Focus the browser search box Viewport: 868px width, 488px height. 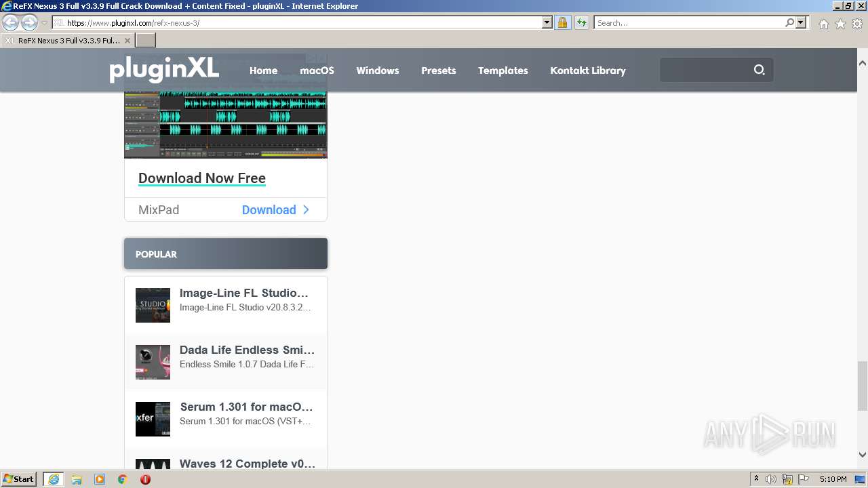coord(689,22)
